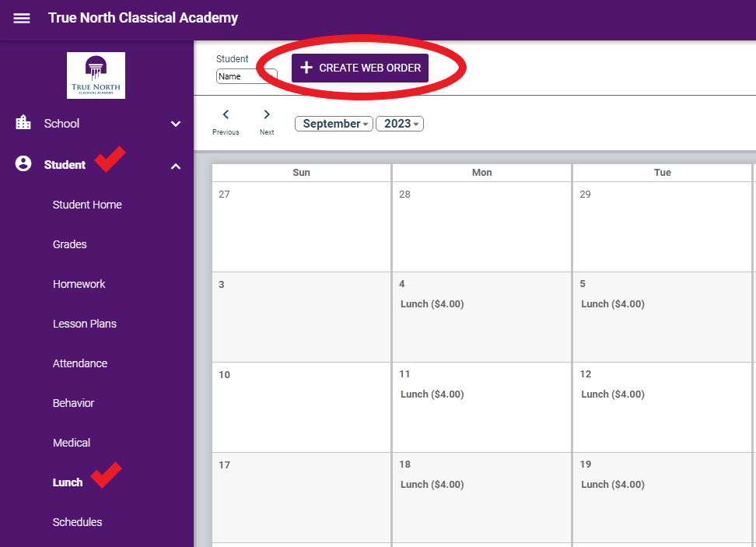Open the hamburger navigation menu

pyautogui.click(x=22, y=19)
